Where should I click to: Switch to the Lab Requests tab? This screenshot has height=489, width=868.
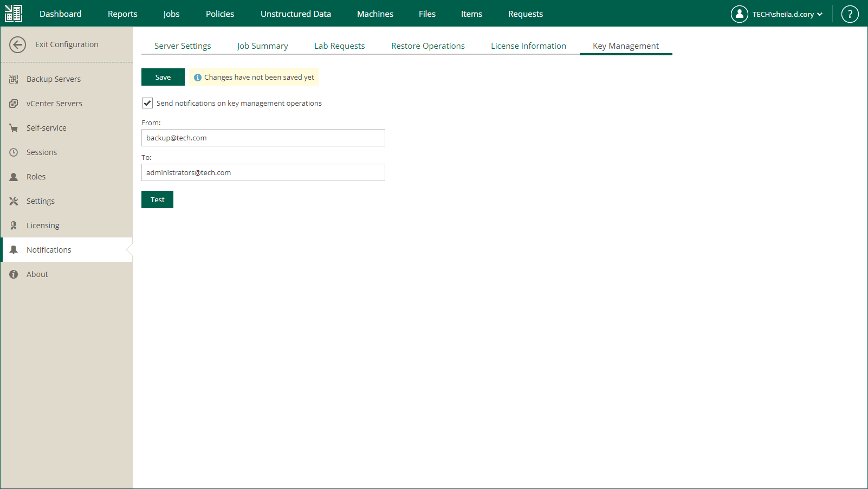tap(340, 46)
